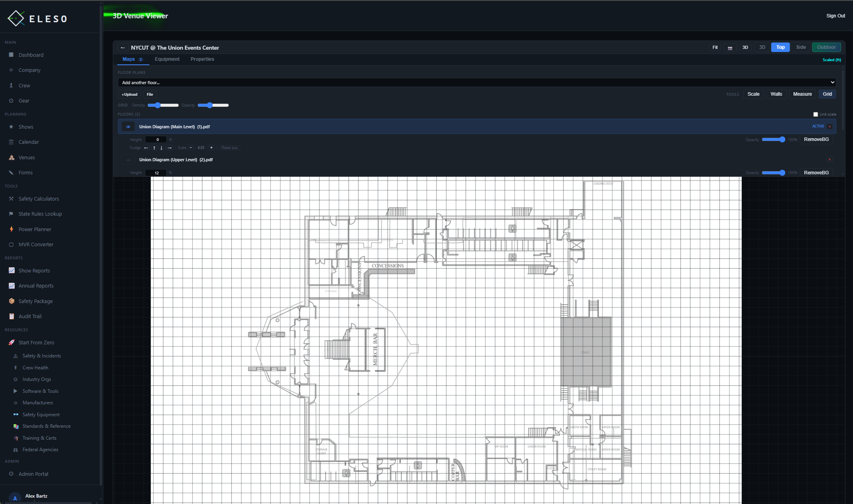Nudge the floor plan upward with arrow icon
The image size is (853, 504).
(154, 147)
